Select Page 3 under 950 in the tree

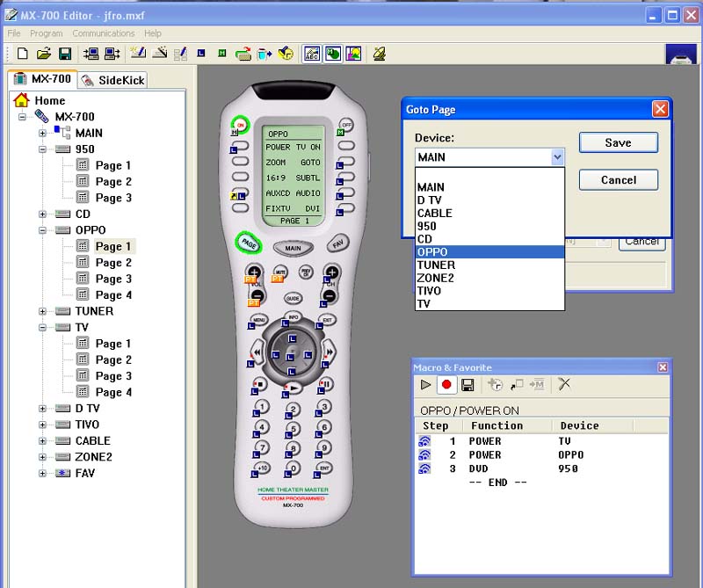pos(113,198)
